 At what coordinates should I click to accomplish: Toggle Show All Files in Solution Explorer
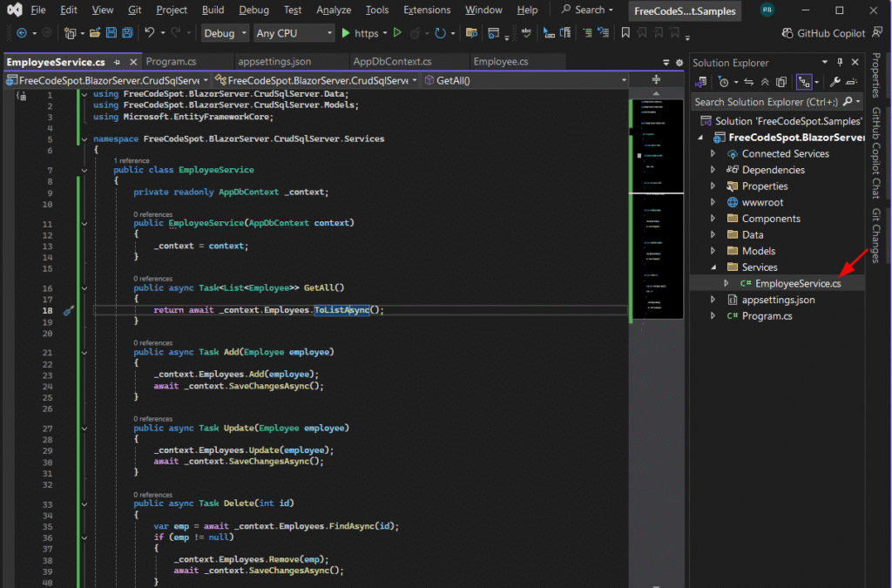coord(782,82)
